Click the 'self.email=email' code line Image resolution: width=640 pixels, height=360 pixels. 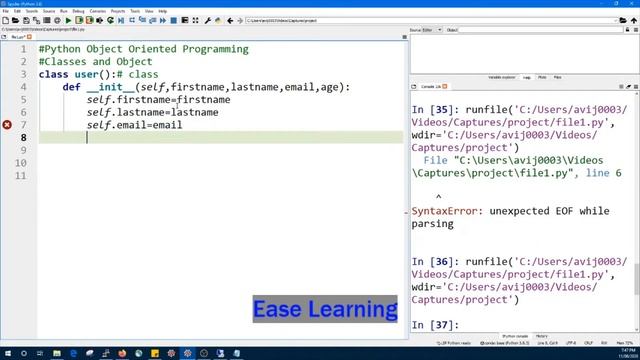134,125
